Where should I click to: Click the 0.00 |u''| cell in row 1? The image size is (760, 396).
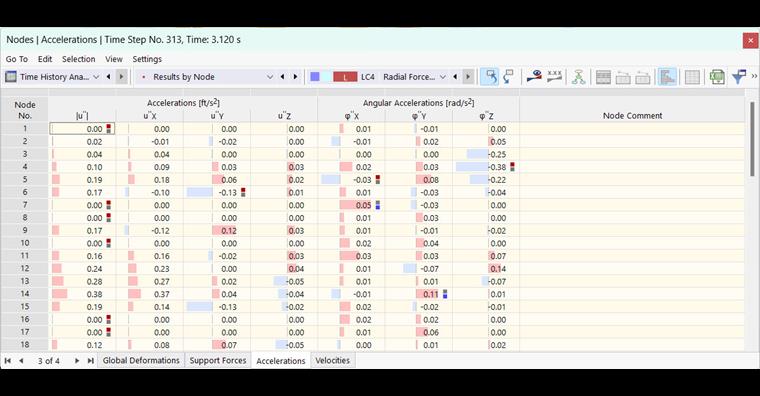82,129
